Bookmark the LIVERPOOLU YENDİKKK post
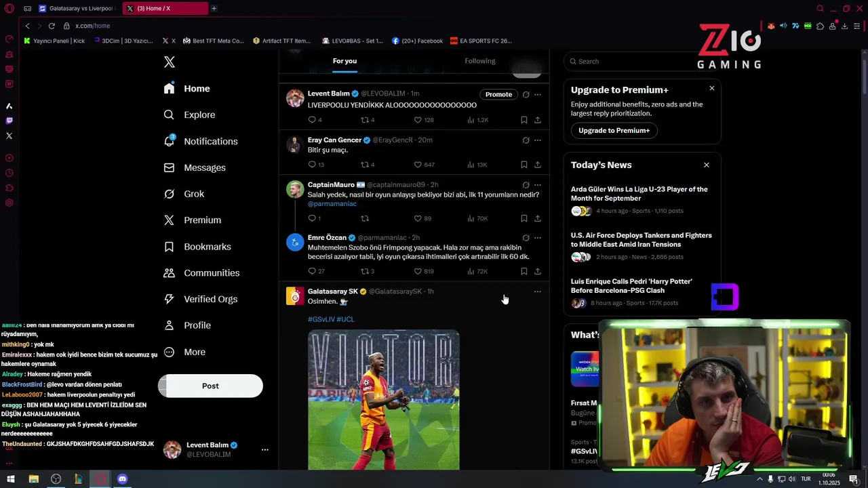This screenshot has width=868, height=488. tap(524, 120)
